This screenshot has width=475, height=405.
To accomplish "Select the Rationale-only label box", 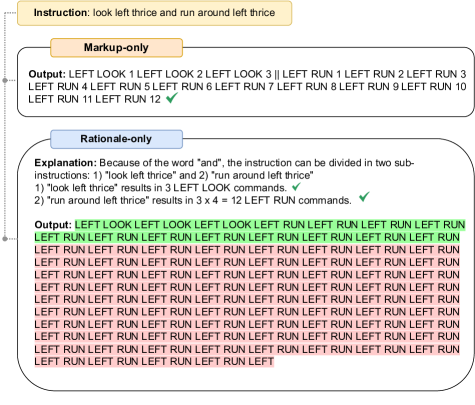I will tap(116, 139).
